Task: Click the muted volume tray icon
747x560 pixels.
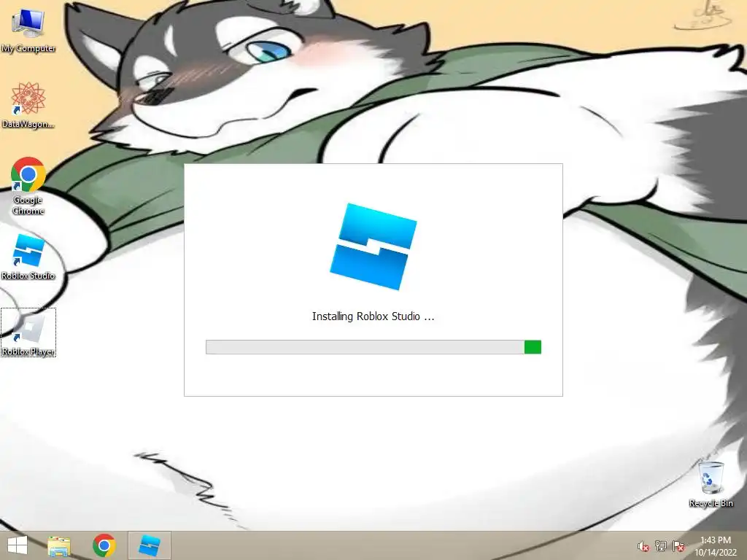Action: 643,546
